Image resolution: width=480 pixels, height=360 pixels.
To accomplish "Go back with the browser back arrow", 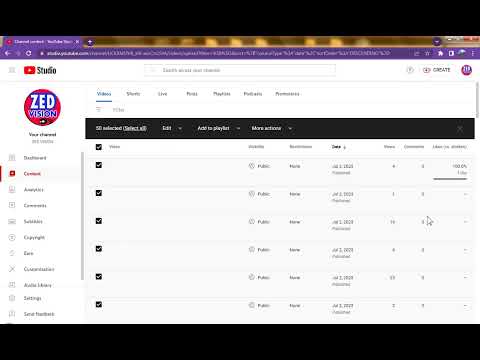I will 8,53.
